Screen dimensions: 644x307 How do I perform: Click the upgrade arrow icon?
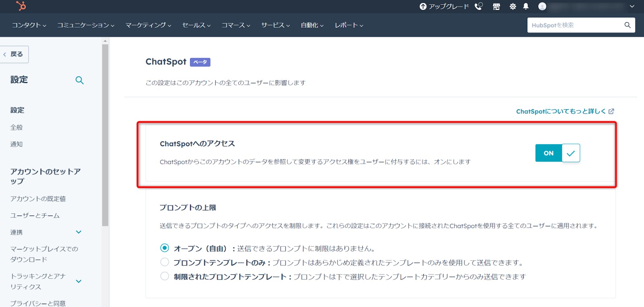pyautogui.click(x=423, y=6)
